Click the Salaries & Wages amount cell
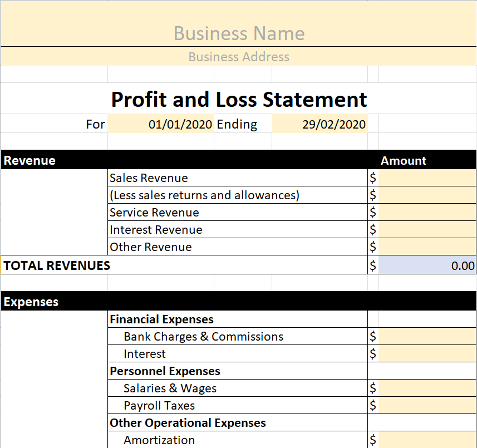Image resolution: width=477 pixels, height=448 pixels. pyautogui.click(x=427, y=388)
